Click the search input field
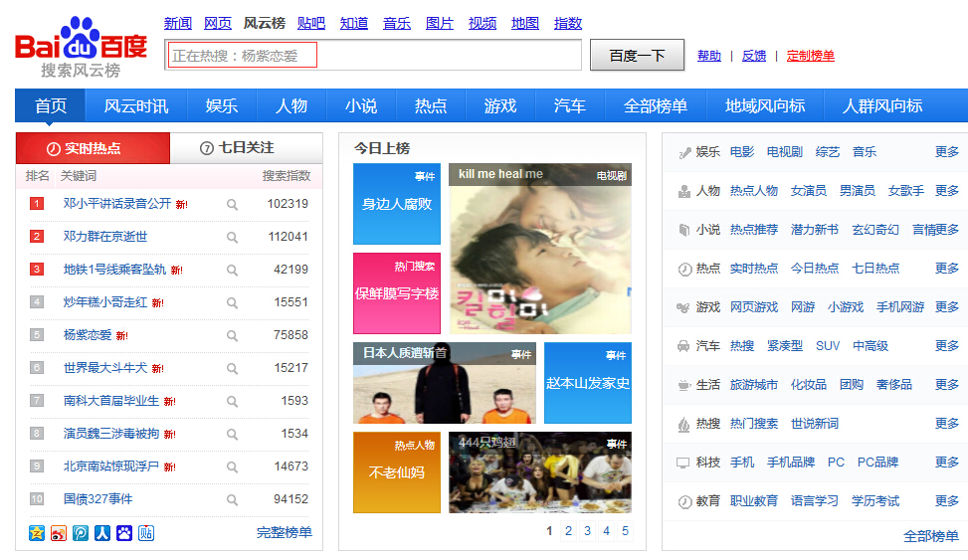The image size is (968, 560). coord(373,55)
